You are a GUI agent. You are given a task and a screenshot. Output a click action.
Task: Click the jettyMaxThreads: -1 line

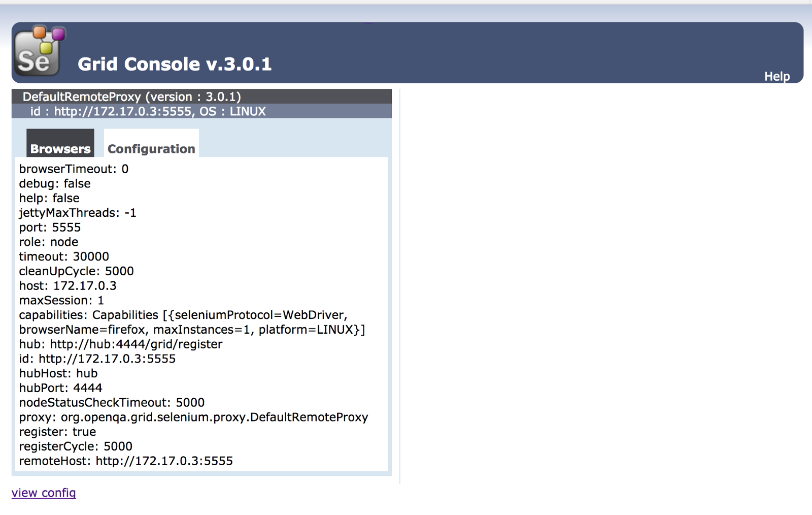click(78, 213)
